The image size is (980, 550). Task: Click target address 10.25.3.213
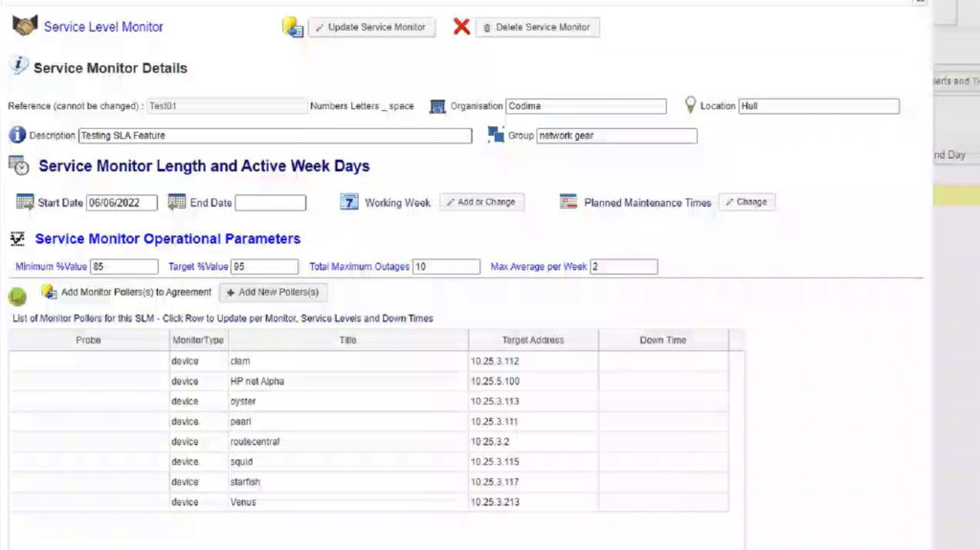tap(495, 502)
